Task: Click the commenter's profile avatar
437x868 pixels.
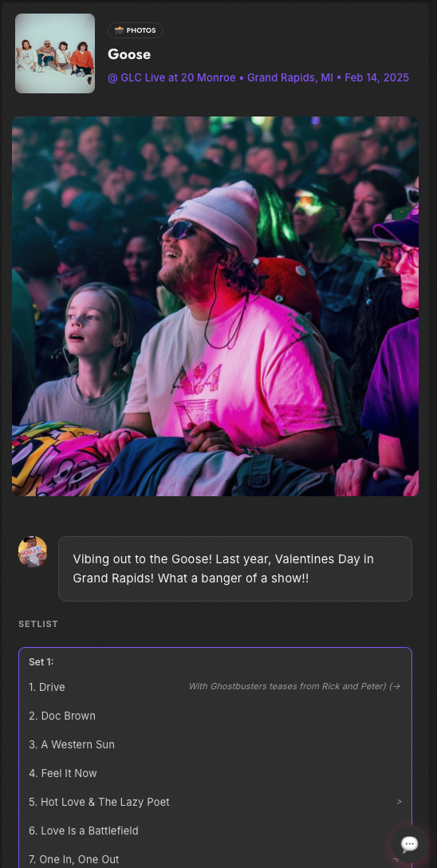Action: tap(33, 551)
